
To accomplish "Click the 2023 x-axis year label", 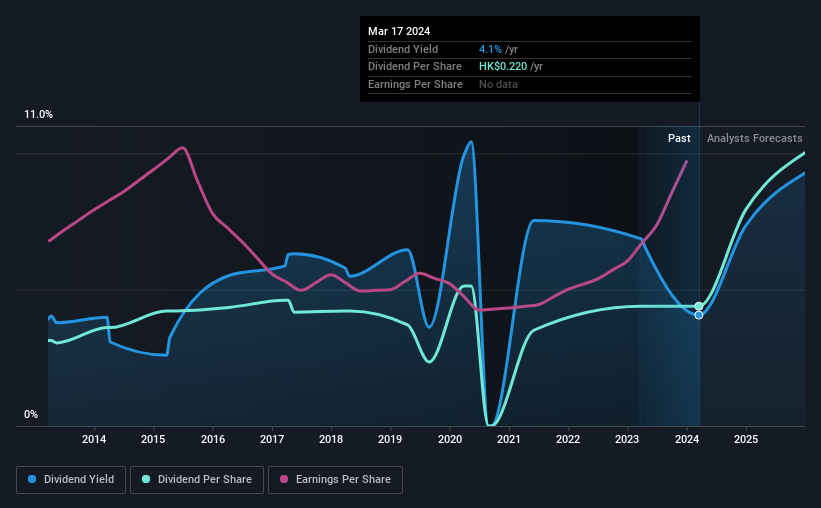I will point(627,439).
